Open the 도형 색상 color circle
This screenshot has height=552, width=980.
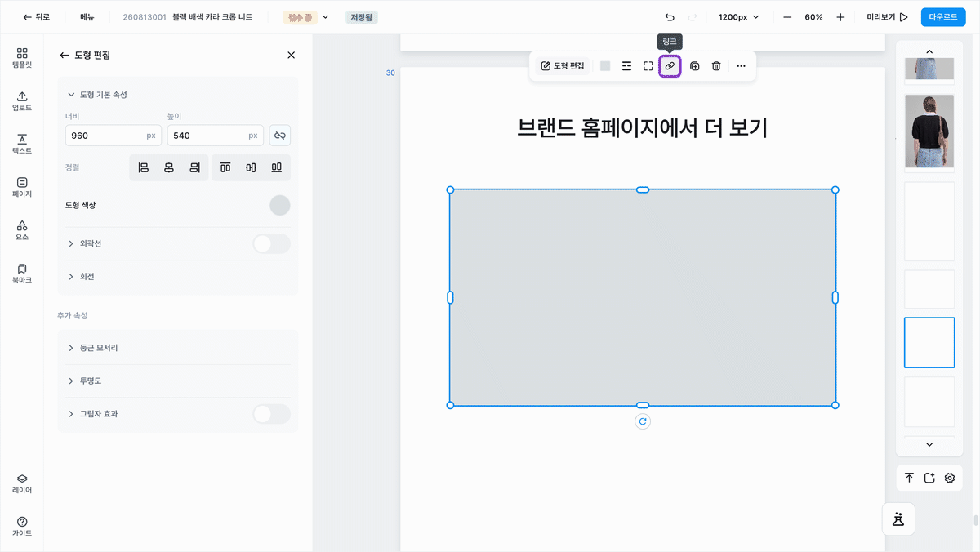pos(280,205)
